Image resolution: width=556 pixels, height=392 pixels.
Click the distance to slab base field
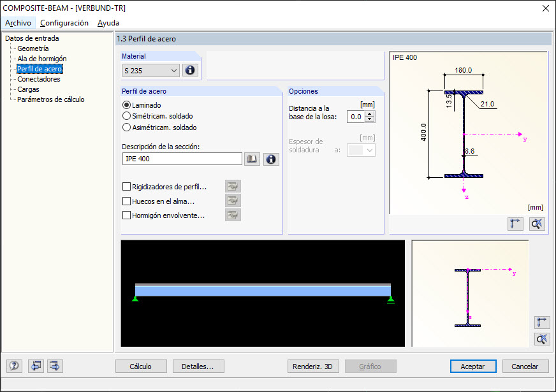tap(356, 117)
